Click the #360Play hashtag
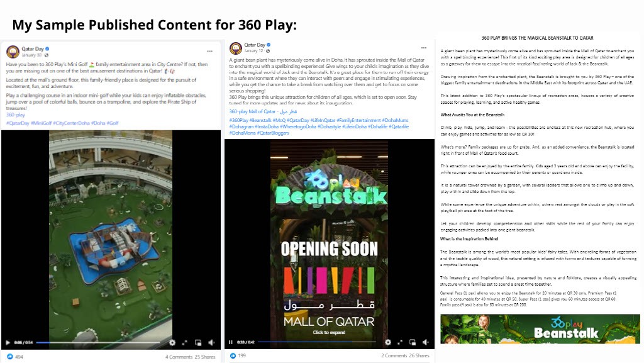Viewport: 644px width, 363px height. click(238, 120)
